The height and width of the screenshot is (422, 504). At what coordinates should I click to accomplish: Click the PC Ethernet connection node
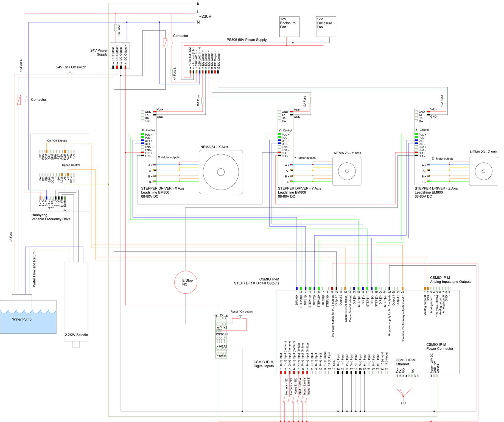403,396
